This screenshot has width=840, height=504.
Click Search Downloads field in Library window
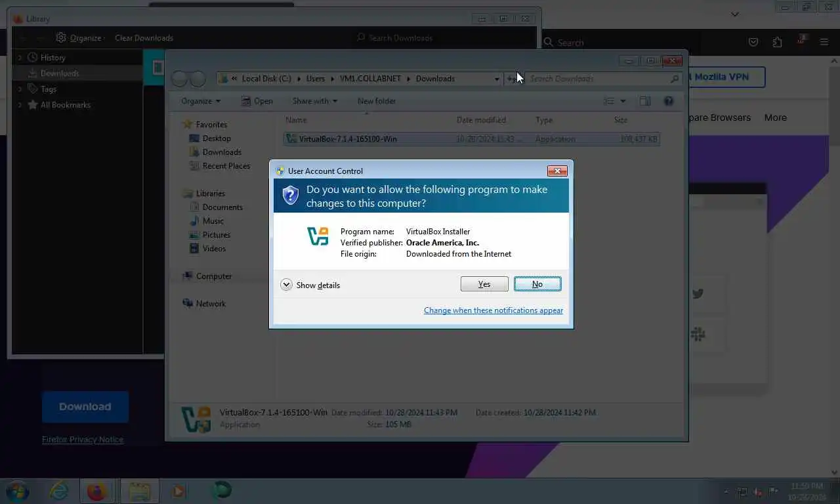[x=443, y=38]
